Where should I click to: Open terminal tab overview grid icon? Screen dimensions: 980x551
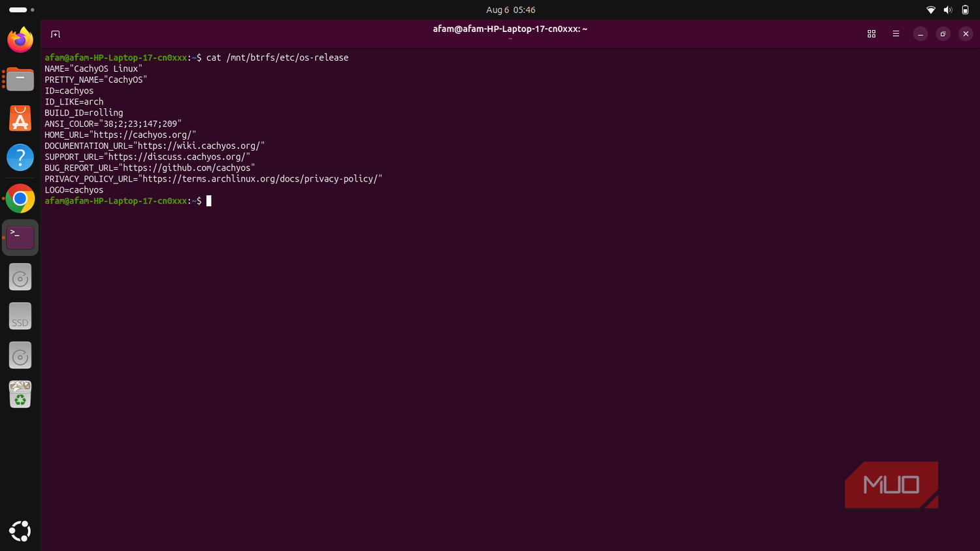tap(872, 34)
